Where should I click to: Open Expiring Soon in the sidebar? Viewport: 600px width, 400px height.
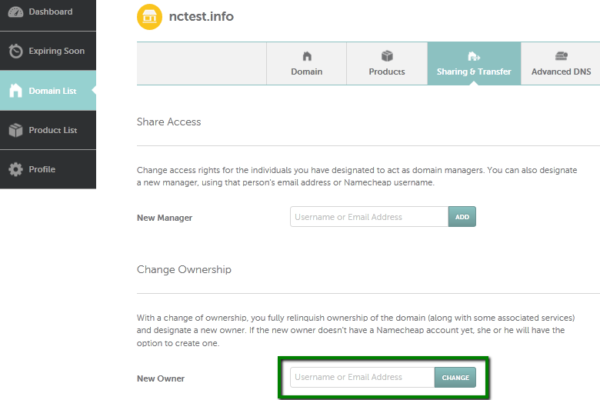[48, 51]
